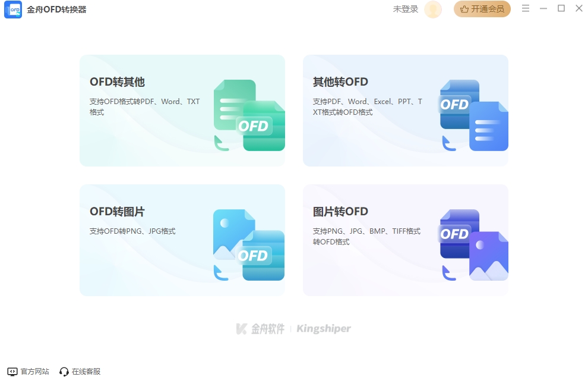The image size is (588, 380).
Task: Open the 图片转OFD conversion card
Action: (406, 239)
